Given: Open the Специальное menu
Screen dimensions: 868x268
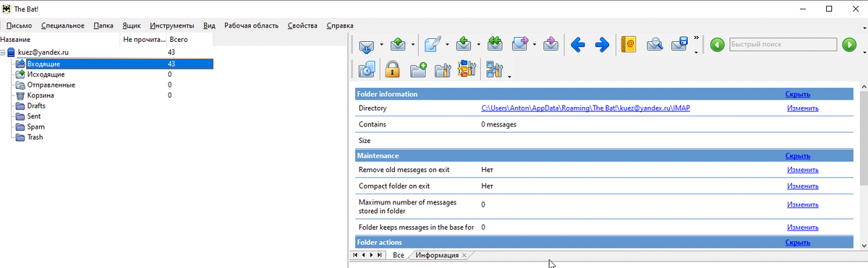Looking at the screenshot, I should coord(63,25).
